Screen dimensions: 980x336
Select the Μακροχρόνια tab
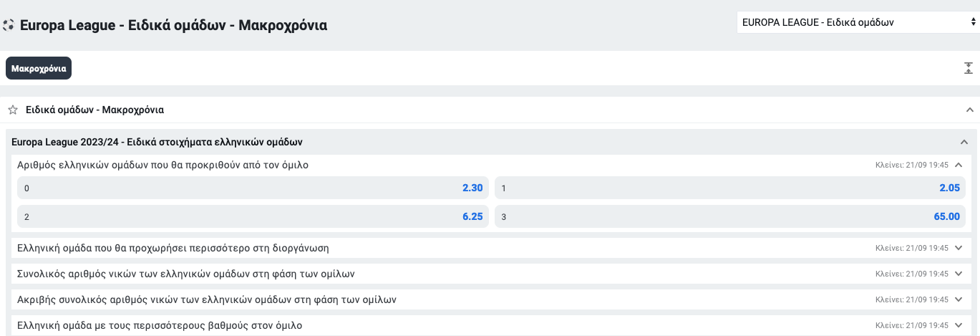39,69
